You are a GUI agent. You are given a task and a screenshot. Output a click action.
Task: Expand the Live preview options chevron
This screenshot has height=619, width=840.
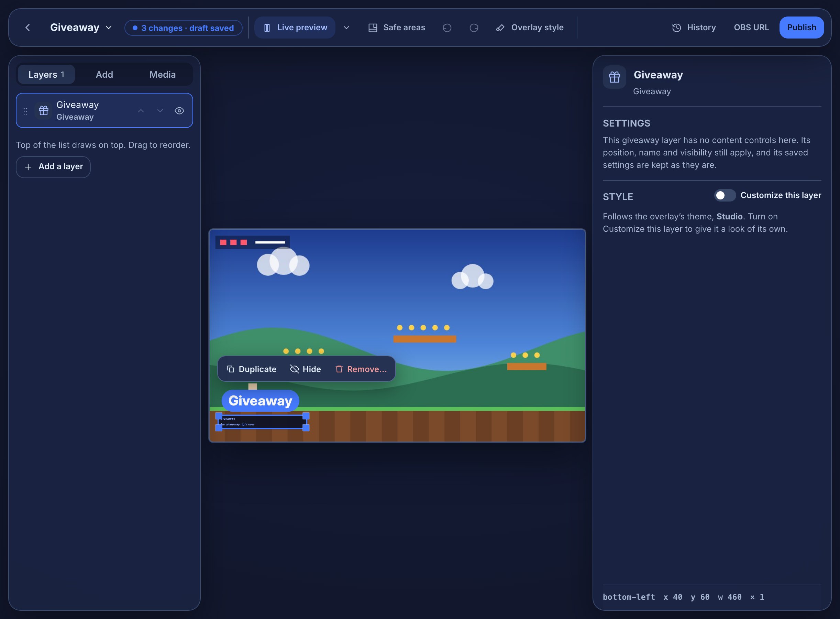pyautogui.click(x=346, y=28)
